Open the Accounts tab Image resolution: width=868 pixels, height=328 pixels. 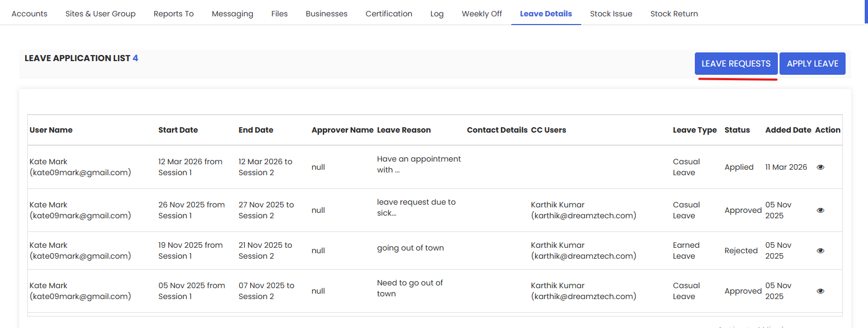click(x=29, y=14)
